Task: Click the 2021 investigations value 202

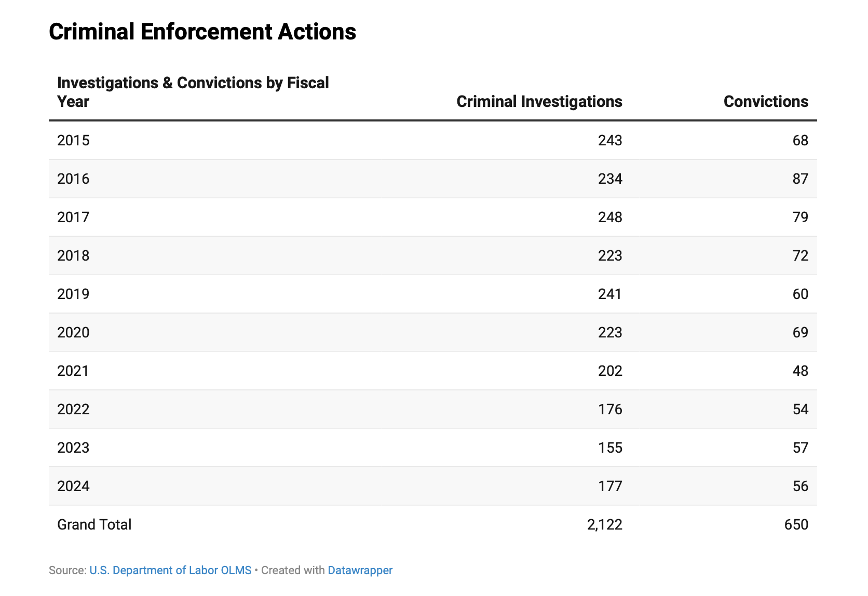Action: pyautogui.click(x=609, y=371)
